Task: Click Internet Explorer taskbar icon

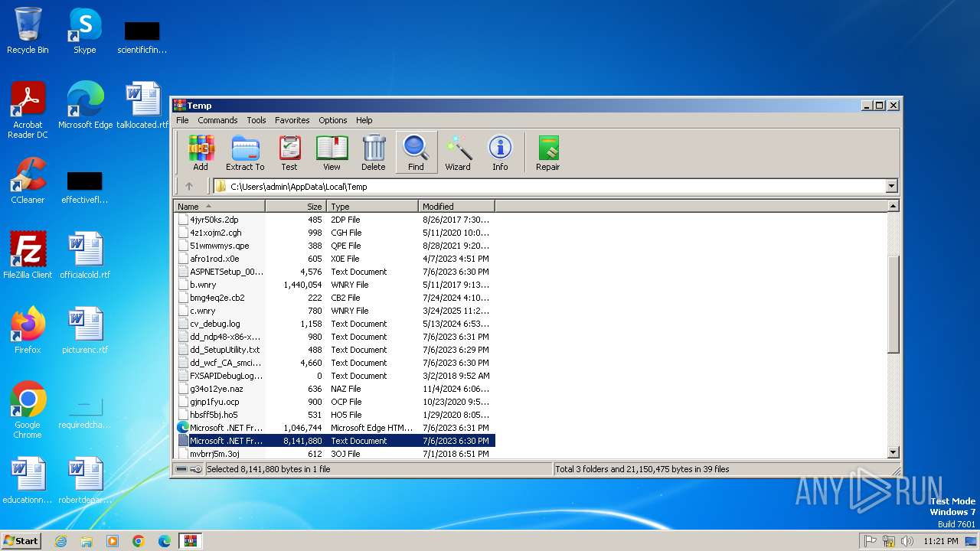Action: (60, 541)
